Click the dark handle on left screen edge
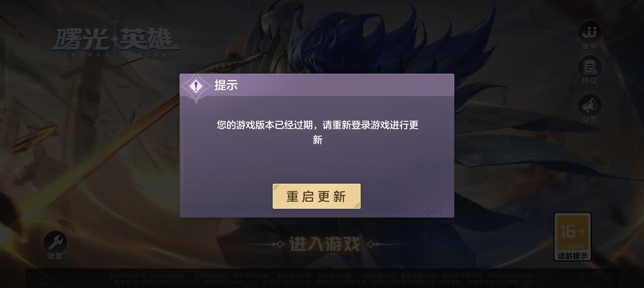This screenshot has width=644, height=288. (2, 68)
